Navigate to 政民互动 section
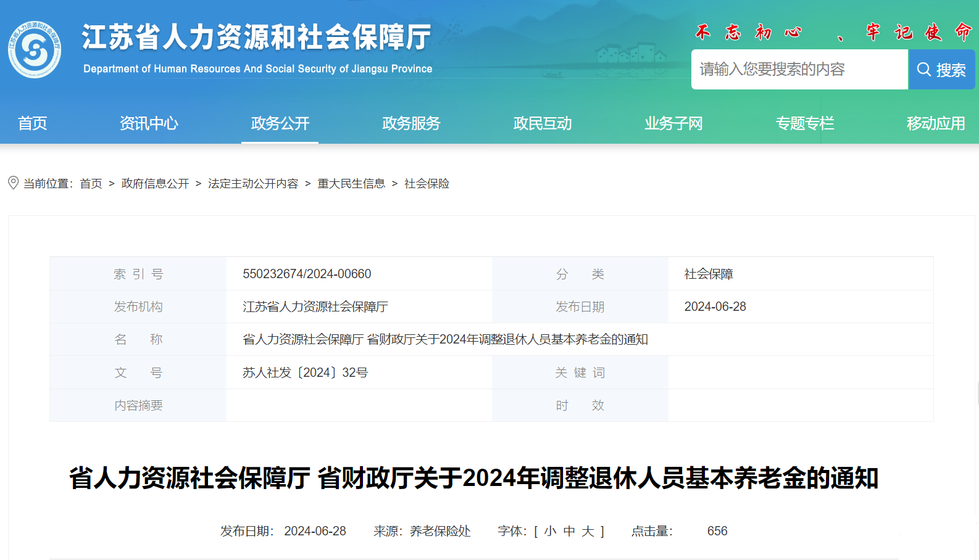 (542, 123)
